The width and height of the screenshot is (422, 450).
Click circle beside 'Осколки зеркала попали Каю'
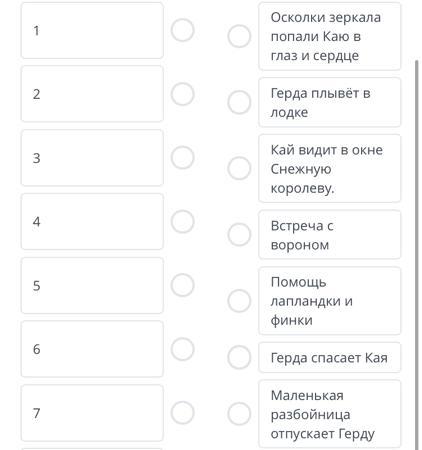[239, 36]
